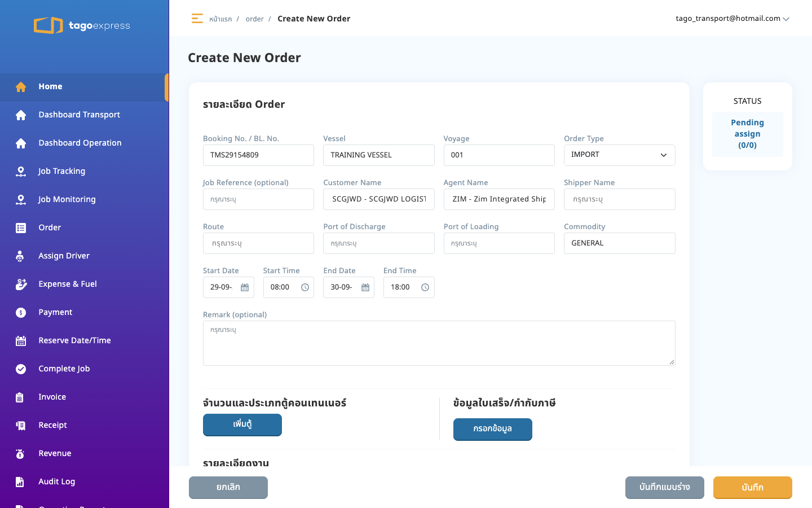The image size is (812, 508).
Task: Open the Port of Discharge selector
Action: point(379,243)
